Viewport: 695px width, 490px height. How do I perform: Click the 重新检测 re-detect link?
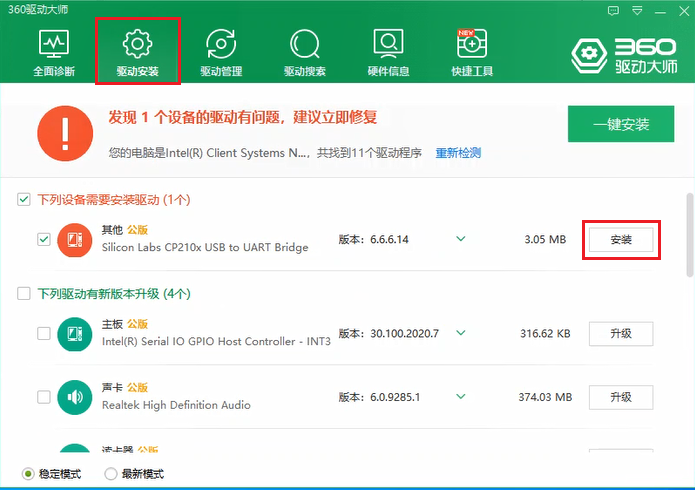click(458, 153)
